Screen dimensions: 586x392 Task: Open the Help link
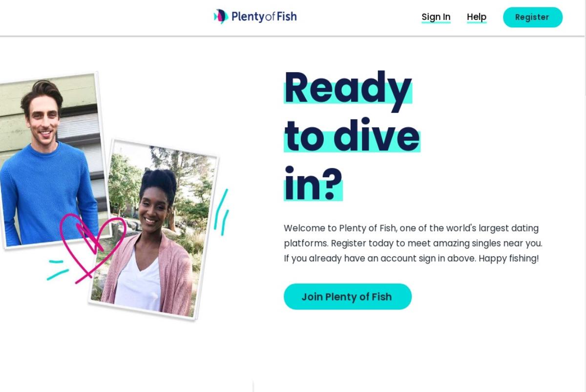pyautogui.click(x=477, y=17)
